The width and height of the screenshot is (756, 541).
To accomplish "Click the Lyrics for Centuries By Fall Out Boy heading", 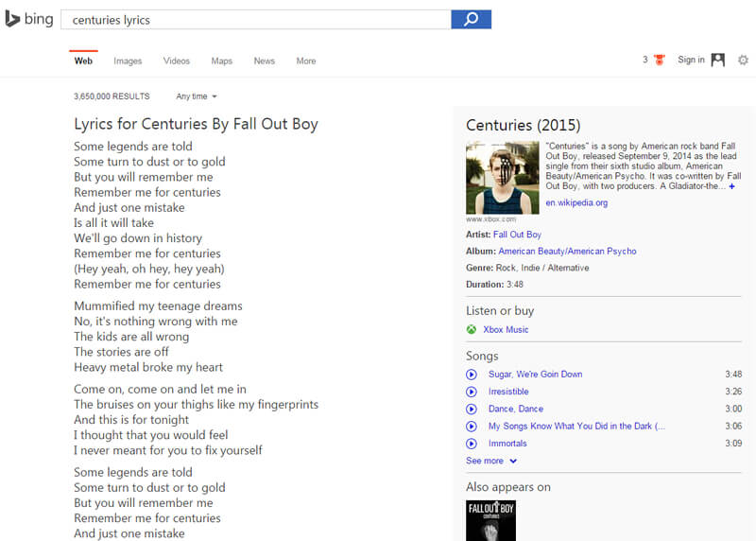I will pyautogui.click(x=196, y=124).
